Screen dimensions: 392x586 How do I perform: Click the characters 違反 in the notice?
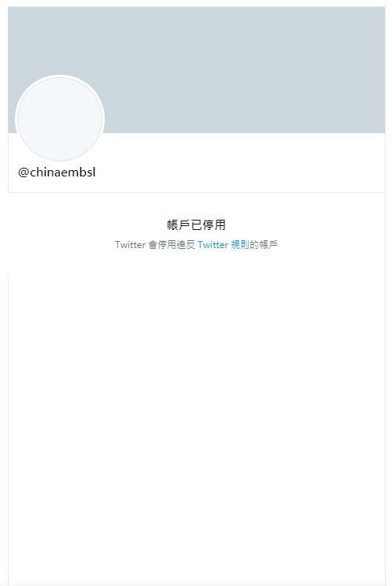click(x=186, y=245)
